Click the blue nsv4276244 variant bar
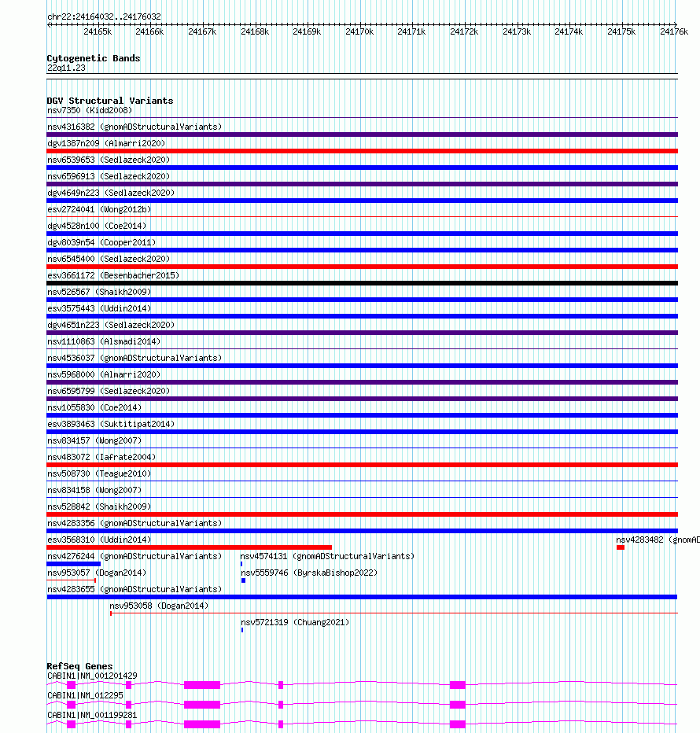This screenshot has height=733, width=700. [x=74, y=564]
